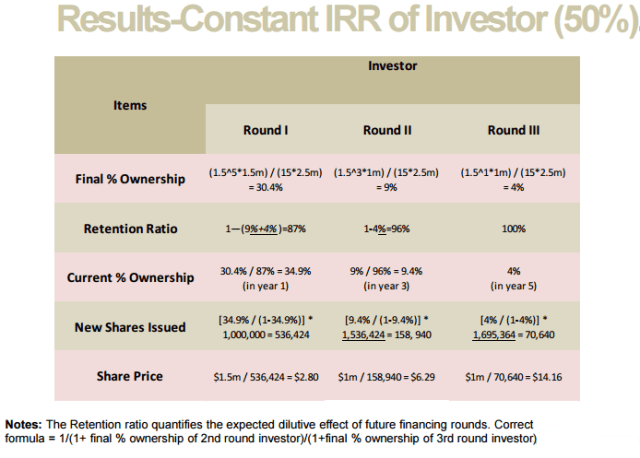The width and height of the screenshot is (640, 458).
Task: Click the 30.4% final ownership cell
Action: (265, 180)
